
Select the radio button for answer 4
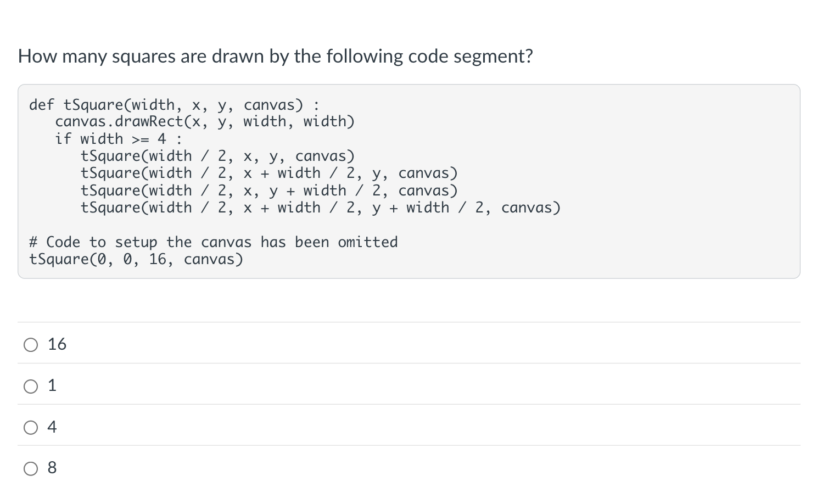pos(31,427)
